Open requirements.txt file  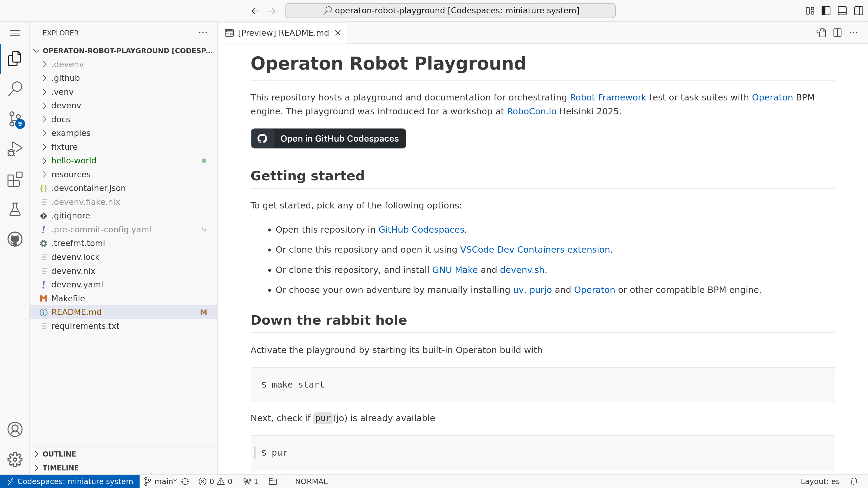(124, 326)
